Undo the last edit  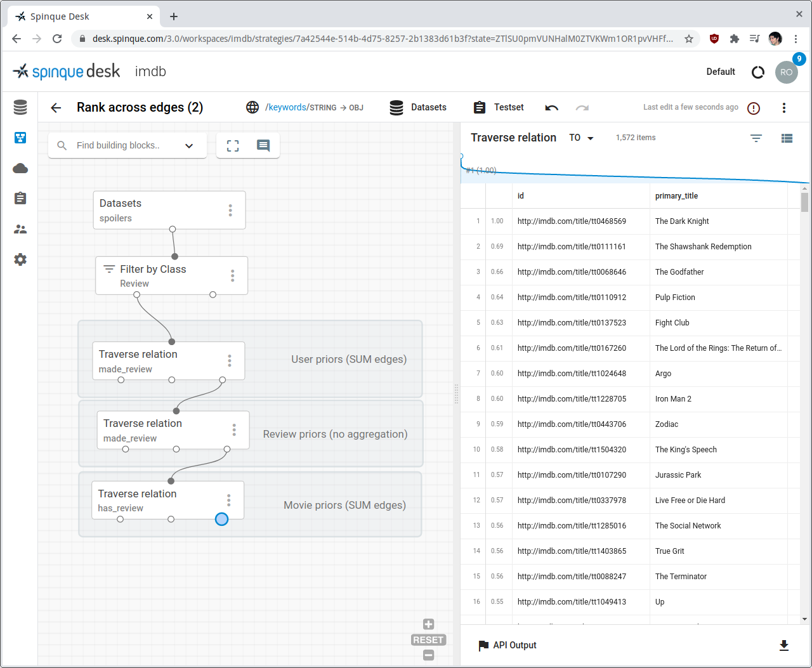(552, 108)
